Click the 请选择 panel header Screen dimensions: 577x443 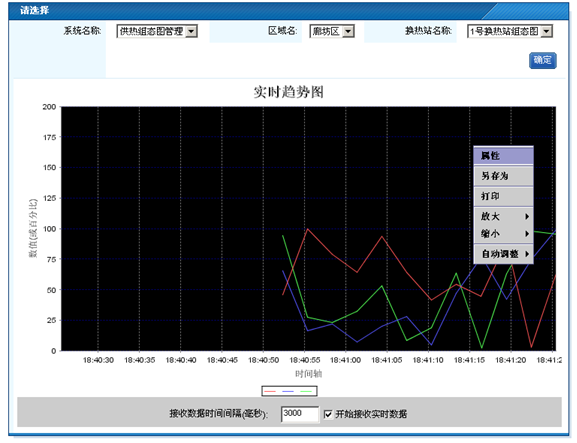[x=288, y=10]
